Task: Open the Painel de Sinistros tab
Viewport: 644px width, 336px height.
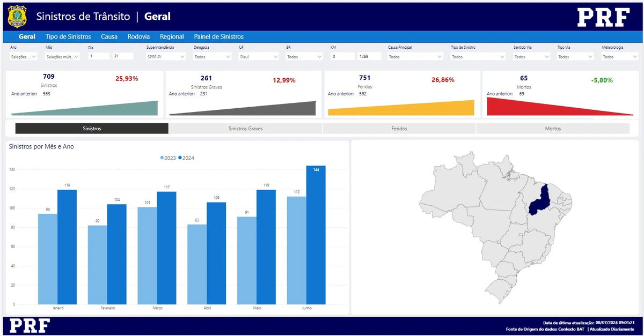Action: 219,37
